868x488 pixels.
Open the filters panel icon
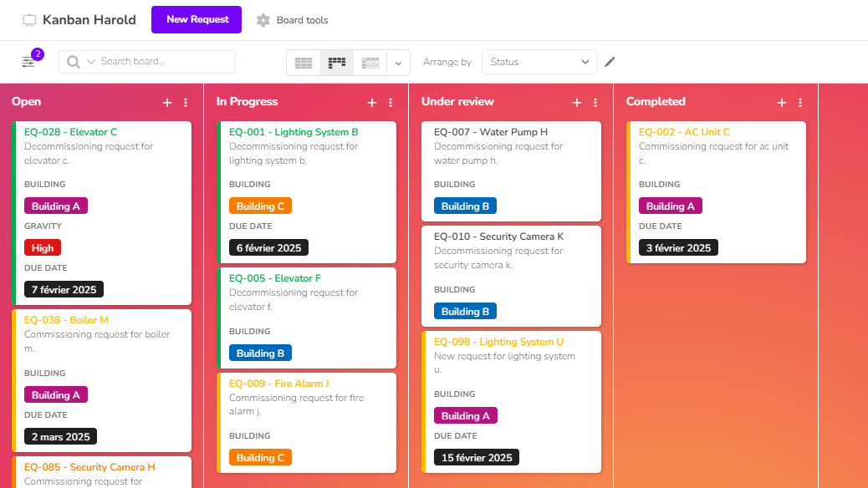point(28,62)
